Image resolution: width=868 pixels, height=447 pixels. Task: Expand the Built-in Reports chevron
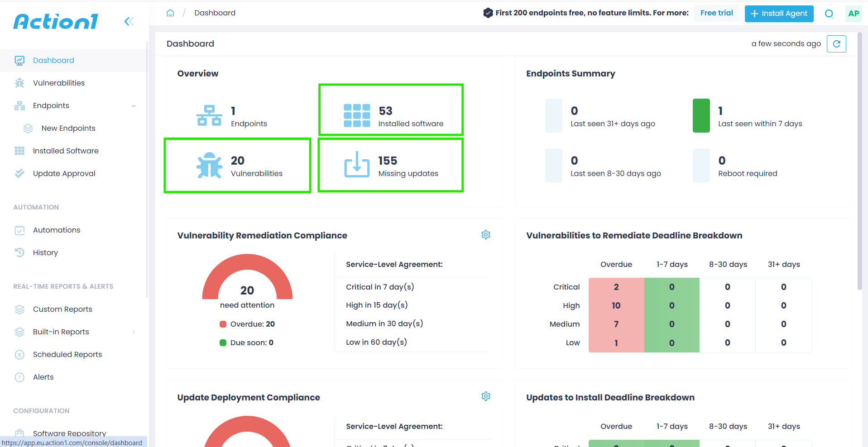click(134, 332)
